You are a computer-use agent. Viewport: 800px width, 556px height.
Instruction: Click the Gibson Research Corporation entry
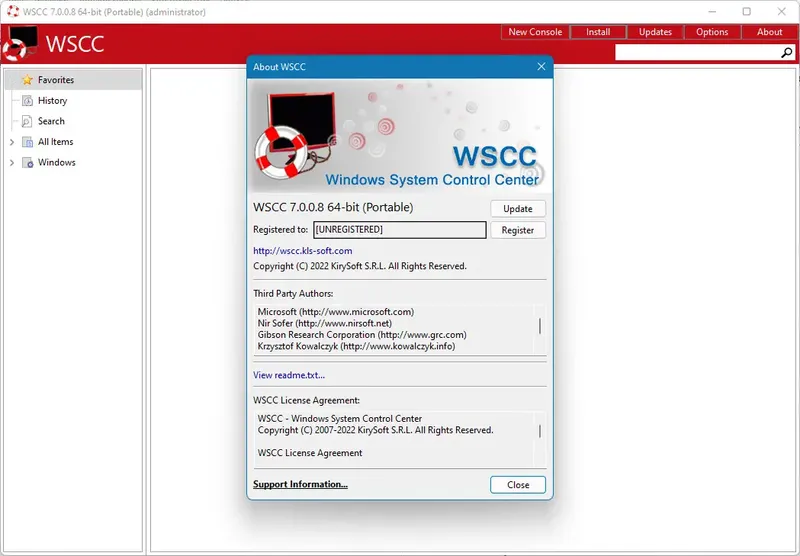click(x=362, y=335)
